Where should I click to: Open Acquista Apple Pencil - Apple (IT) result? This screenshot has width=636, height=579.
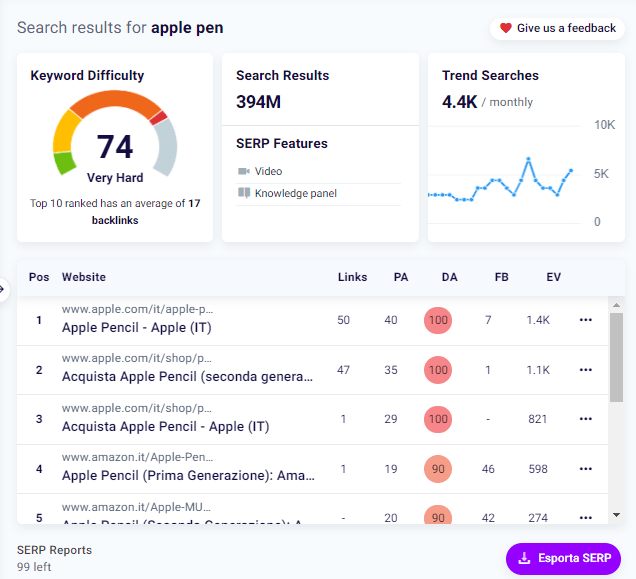[165, 427]
